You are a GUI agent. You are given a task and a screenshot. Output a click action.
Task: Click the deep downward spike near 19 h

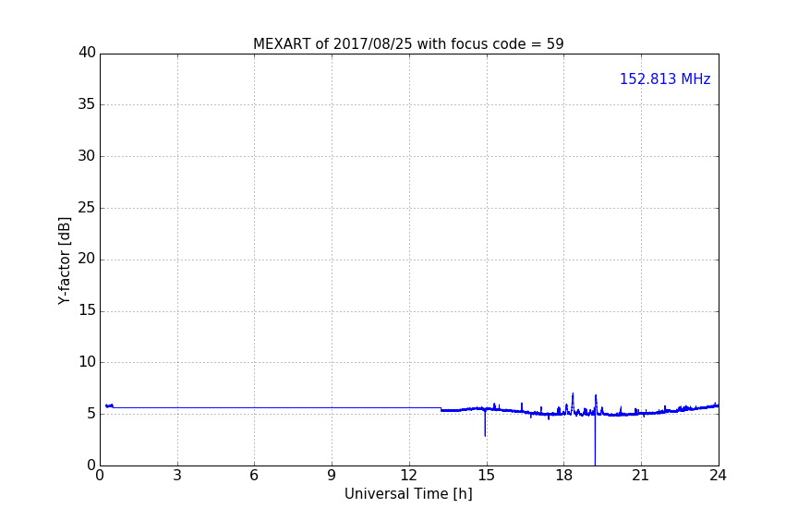pyautogui.click(x=595, y=441)
